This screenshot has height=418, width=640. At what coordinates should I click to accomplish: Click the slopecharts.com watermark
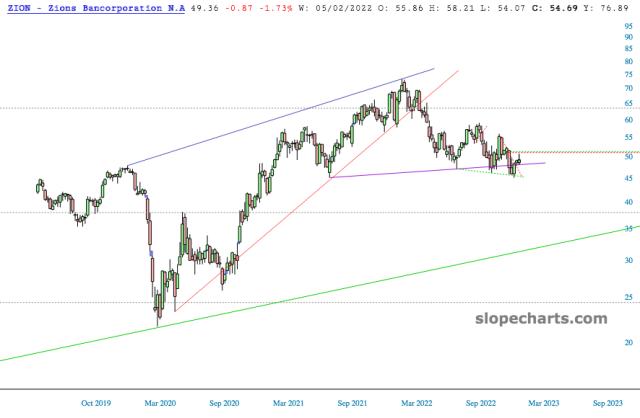(x=541, y=318)
